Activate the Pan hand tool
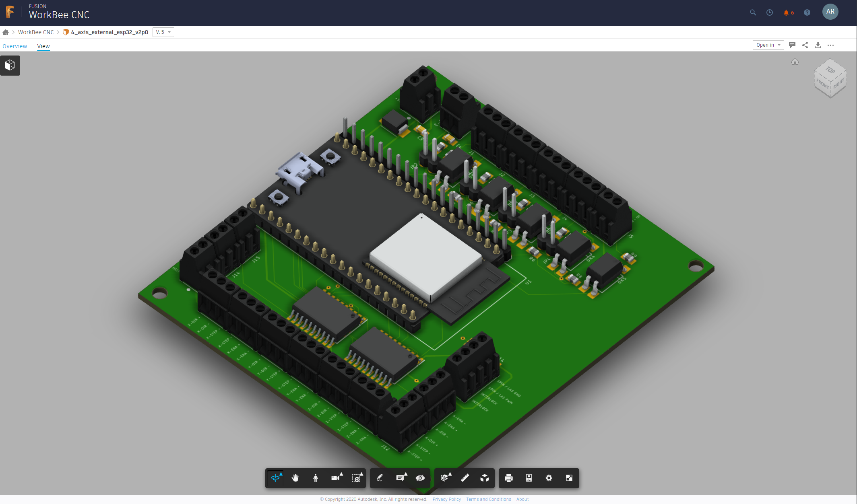The height and width of the screenshot is (504, 857). [295, 478]
